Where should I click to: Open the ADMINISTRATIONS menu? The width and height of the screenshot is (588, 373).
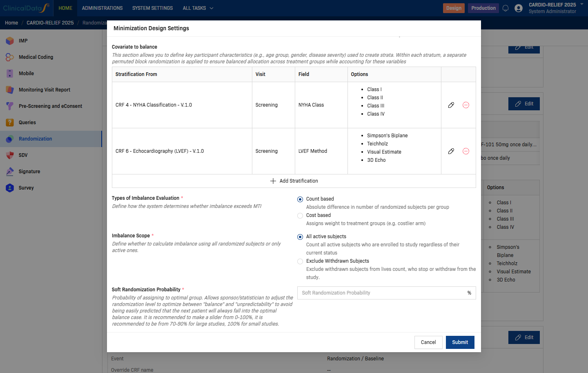click(x=102, y=8)
